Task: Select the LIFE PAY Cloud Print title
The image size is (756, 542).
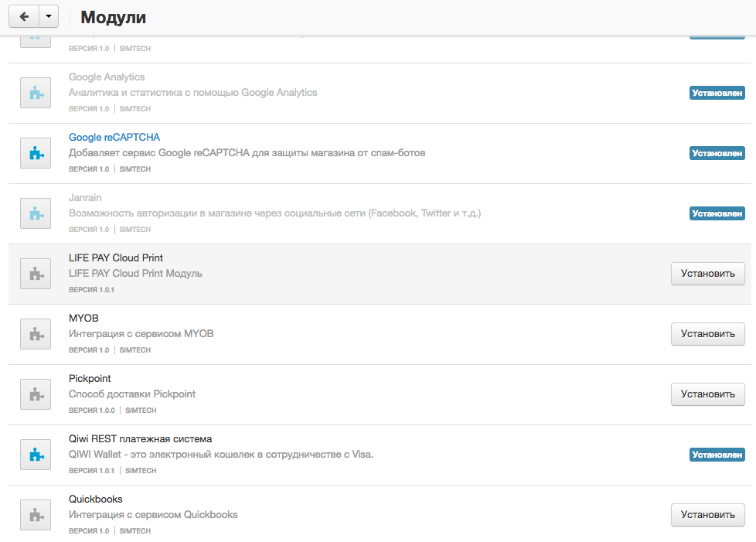Action: (116, 258)
